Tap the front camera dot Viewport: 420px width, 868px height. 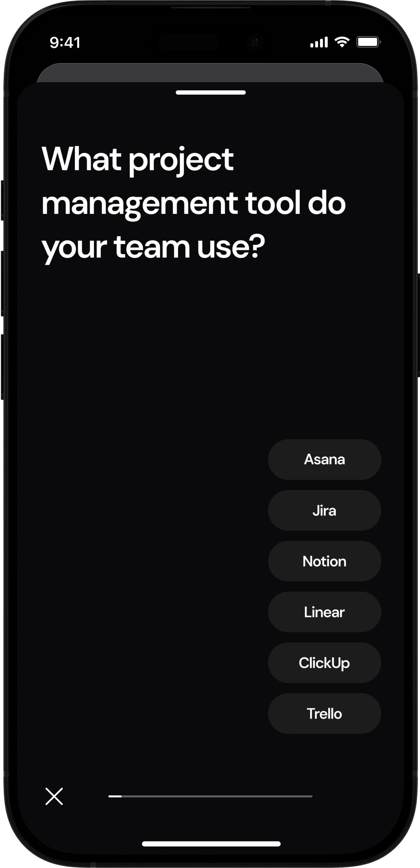point(255,42)
